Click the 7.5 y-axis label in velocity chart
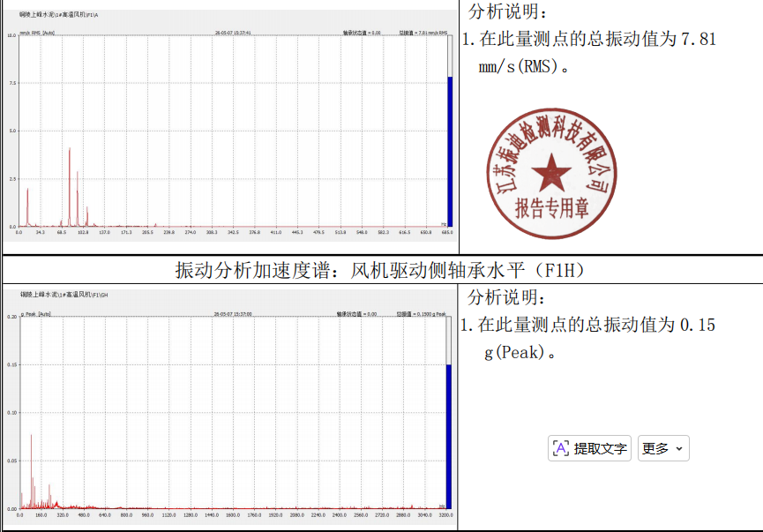 pyautogui.click(x=12, y=83)
